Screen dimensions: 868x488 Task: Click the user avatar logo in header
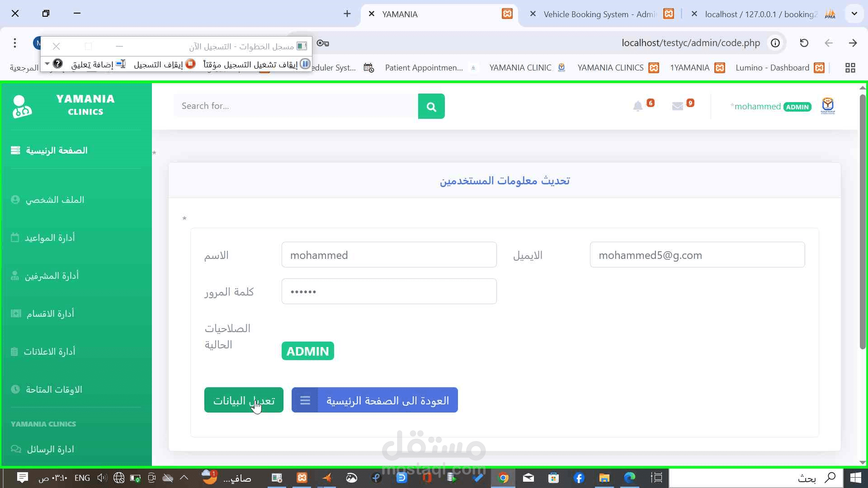[828, 106]
